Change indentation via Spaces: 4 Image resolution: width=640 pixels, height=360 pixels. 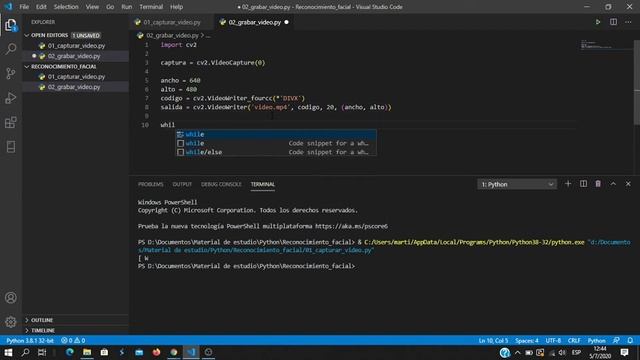(x=527, y=340)
